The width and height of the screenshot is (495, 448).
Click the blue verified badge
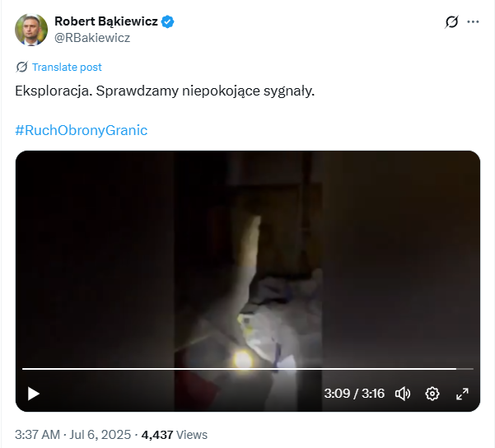(x=167, y=21)
